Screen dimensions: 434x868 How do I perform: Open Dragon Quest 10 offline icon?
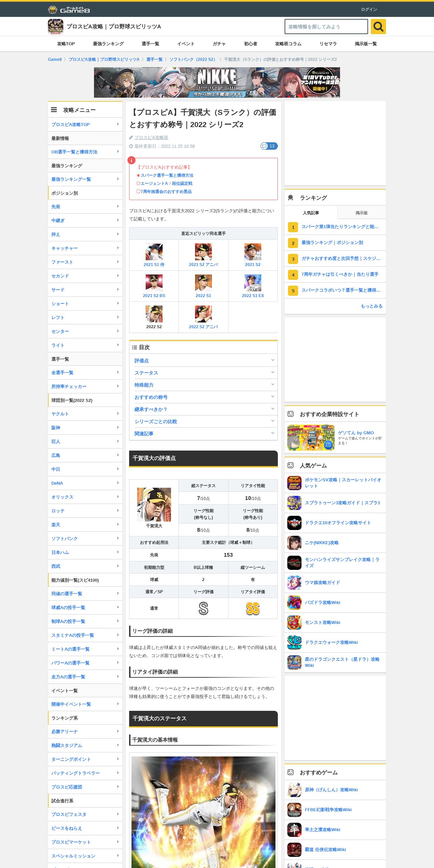(294, 523)
